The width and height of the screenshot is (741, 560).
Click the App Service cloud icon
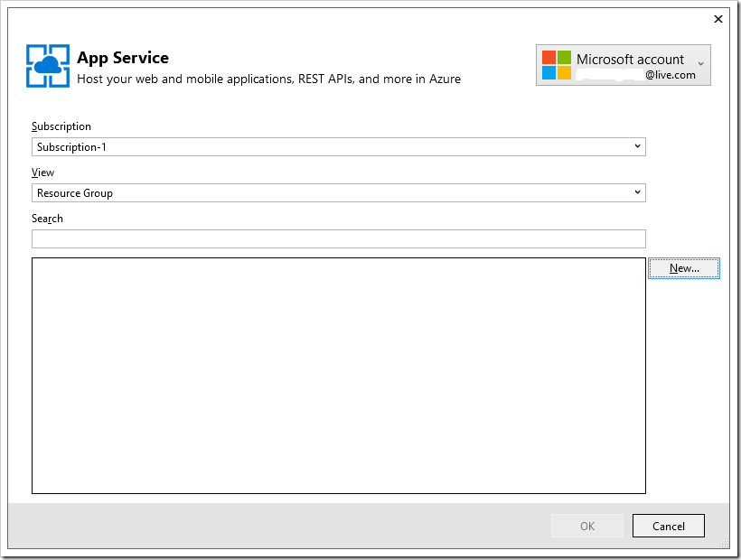[x=48, y=66]
